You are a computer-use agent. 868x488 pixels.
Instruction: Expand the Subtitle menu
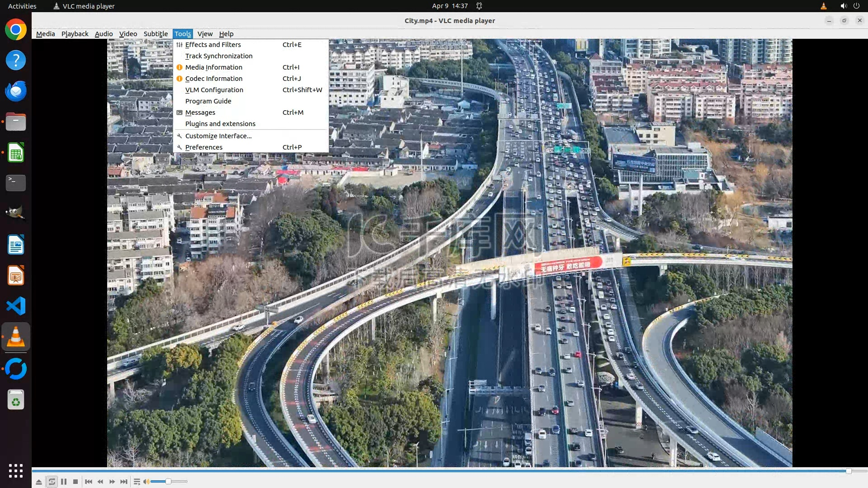(156, 34)
